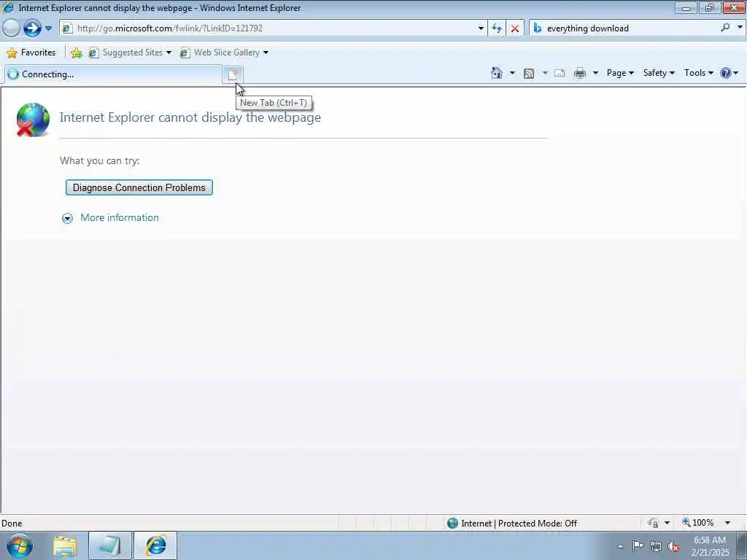Click the Back navigation button

pyautogui.click(x=11, y=28)
